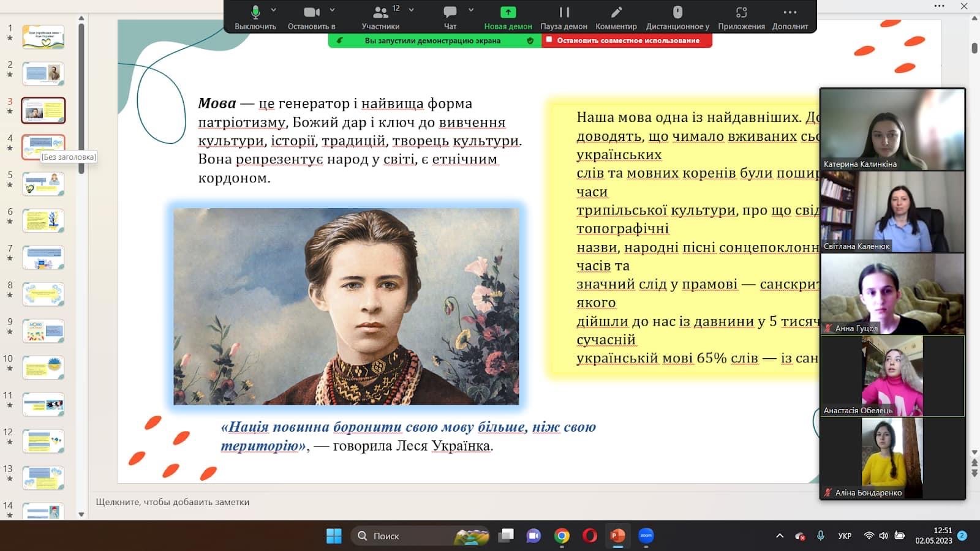Open PowerPoint window three-dots menu
The height and width of the screenshot is (551, 980).
coord(939,6)
